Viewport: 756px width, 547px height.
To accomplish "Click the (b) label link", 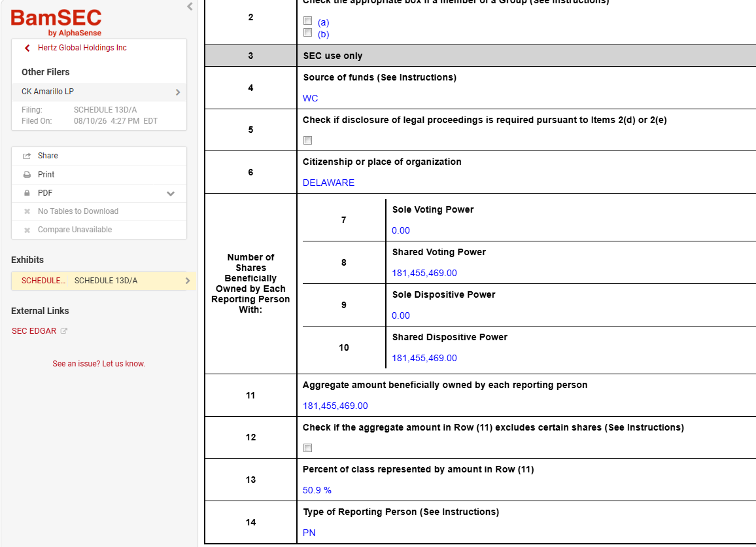I will (324, 34).
